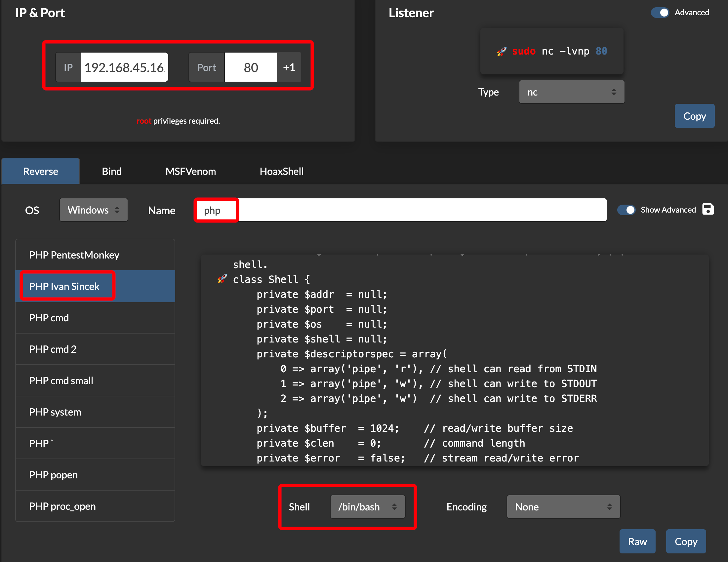The width and height of the screenshot is (728, 562).
Task: Switch to the Bind tab
Action: tap(112, 171)
